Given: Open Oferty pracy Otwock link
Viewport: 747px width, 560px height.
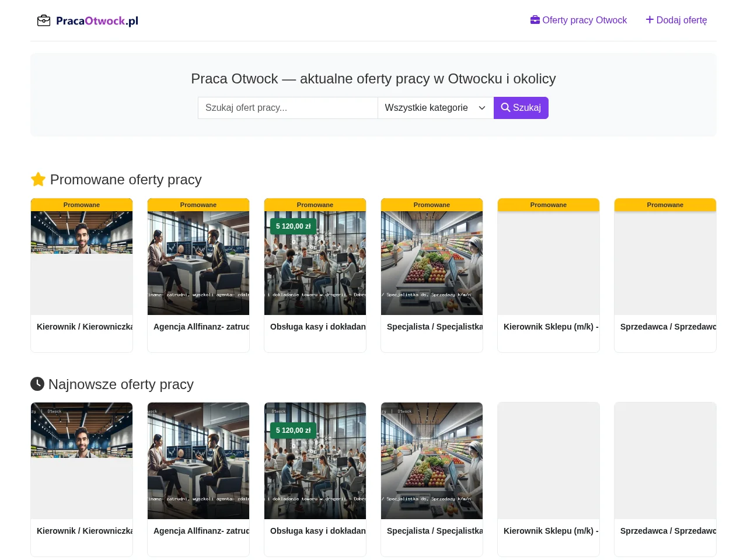Looking at the screenshot, I should pos(578,20).
